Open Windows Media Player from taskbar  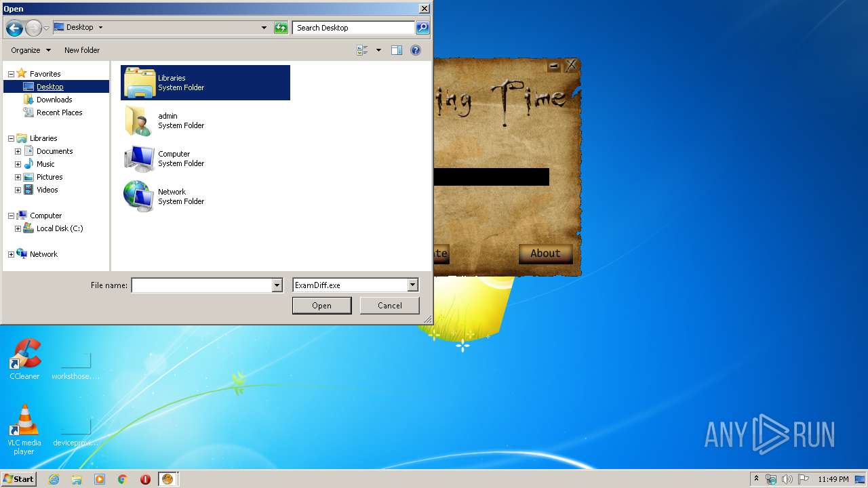click(x=100, y=479)
